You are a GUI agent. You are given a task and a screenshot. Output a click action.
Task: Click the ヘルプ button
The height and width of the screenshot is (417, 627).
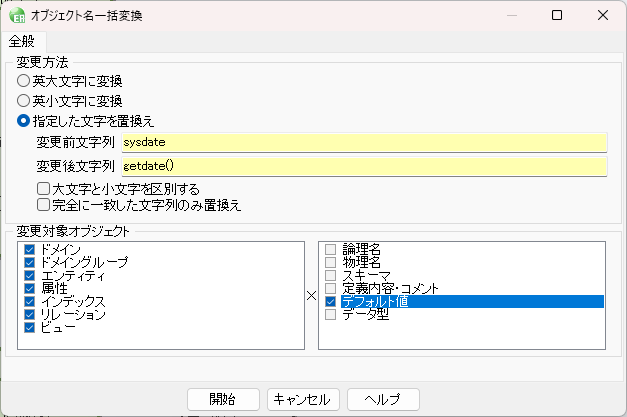tap(383, 399)
